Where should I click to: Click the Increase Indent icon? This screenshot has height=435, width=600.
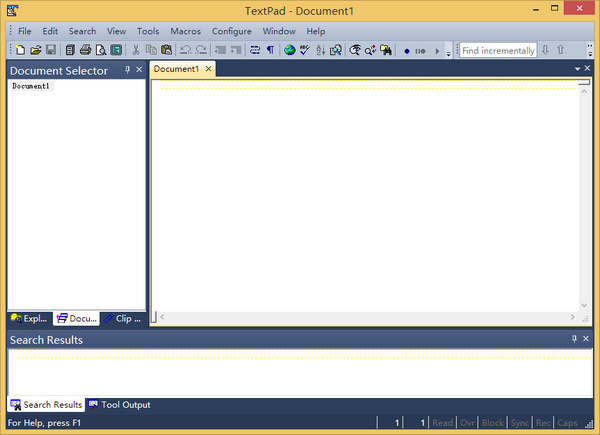(x=236, y=50)
